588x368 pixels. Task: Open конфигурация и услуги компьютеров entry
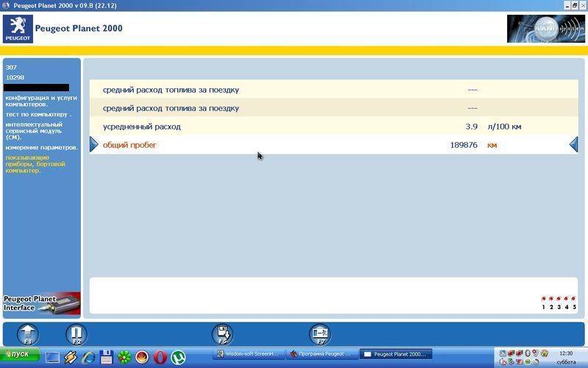[40, 101]
